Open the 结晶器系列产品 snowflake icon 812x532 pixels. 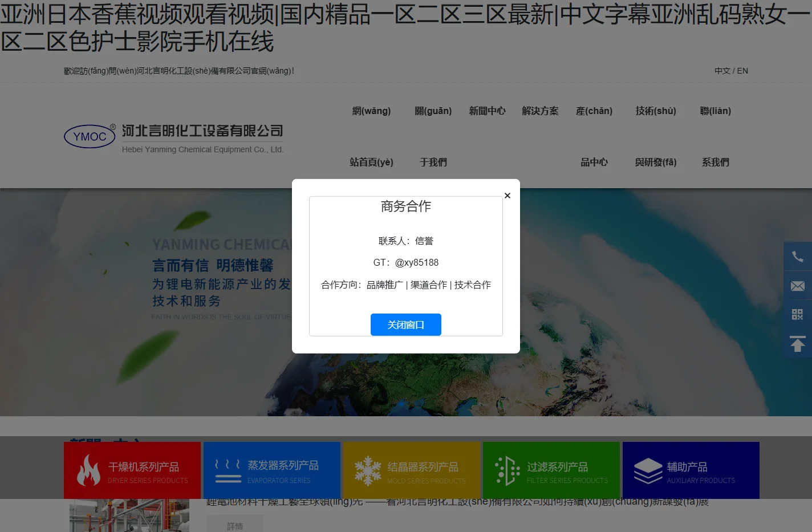(x=368, y=471)
